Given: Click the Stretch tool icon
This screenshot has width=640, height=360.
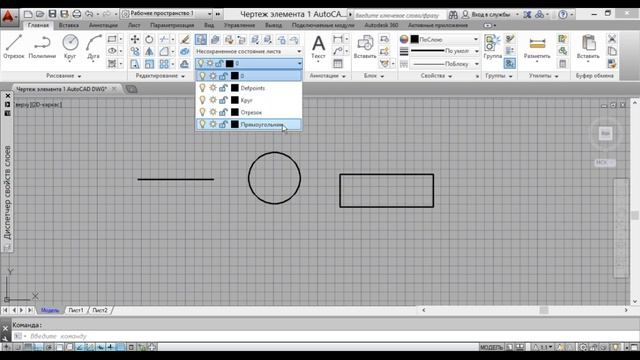Looking at the screenshot, I should [x=135, y=64].
